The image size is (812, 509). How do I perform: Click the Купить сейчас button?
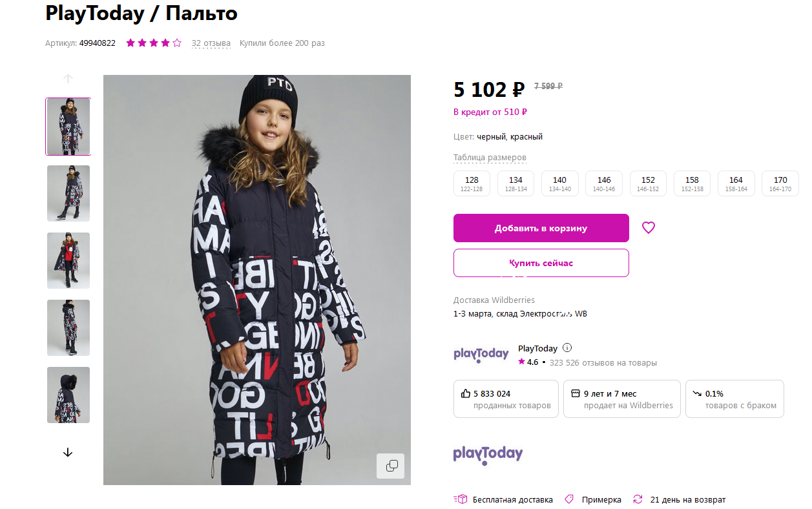(541, 263)
